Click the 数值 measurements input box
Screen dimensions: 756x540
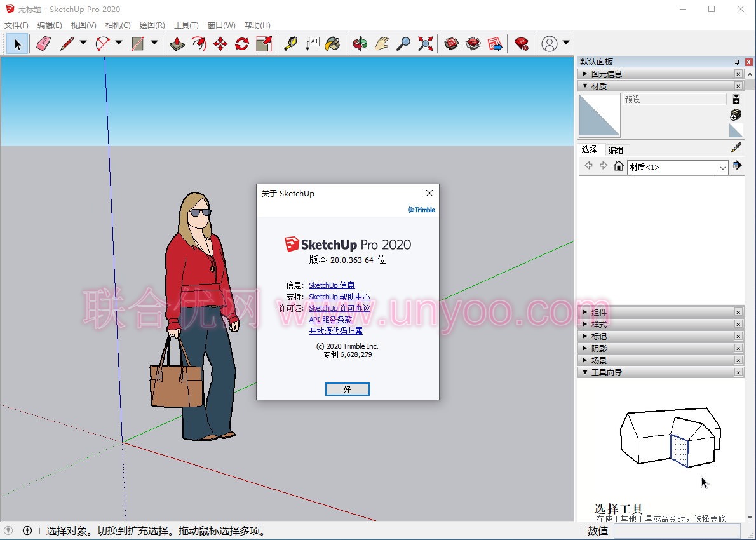click(x=677, y=530)
